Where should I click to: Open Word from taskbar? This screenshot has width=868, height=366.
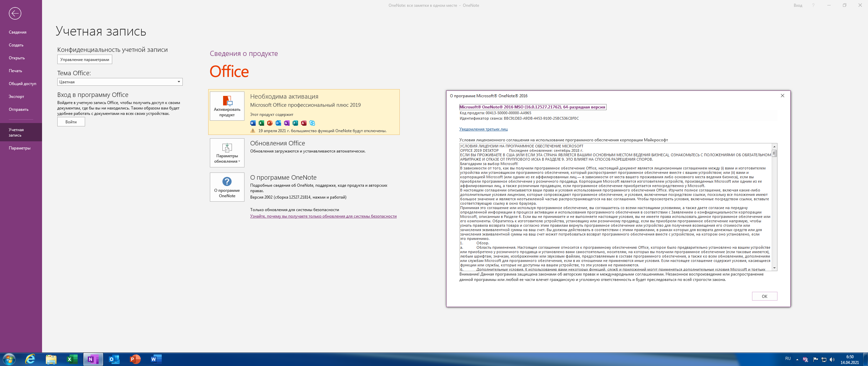[x=156, y=359]
